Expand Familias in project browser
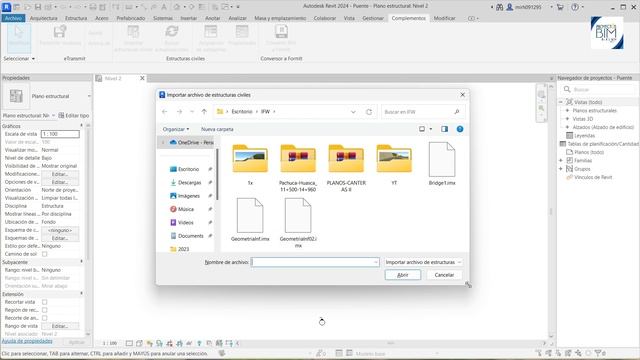Image resolution: width=640 pixels, height=360 pixels. coord(561,160)
